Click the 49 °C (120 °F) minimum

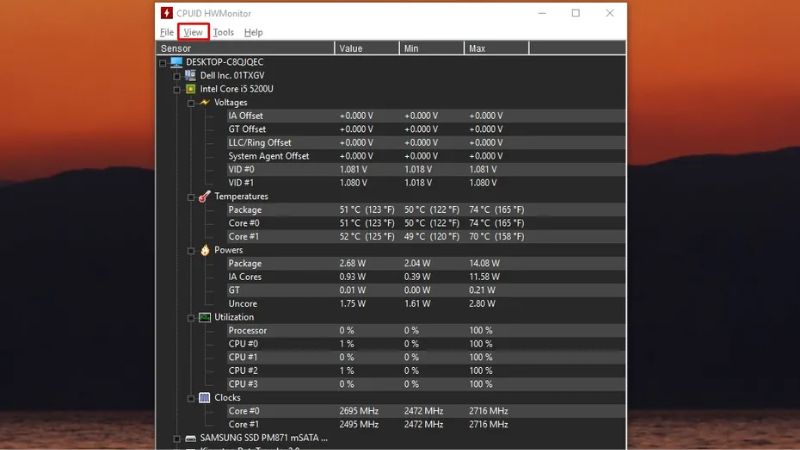click(x=432, y=237)
